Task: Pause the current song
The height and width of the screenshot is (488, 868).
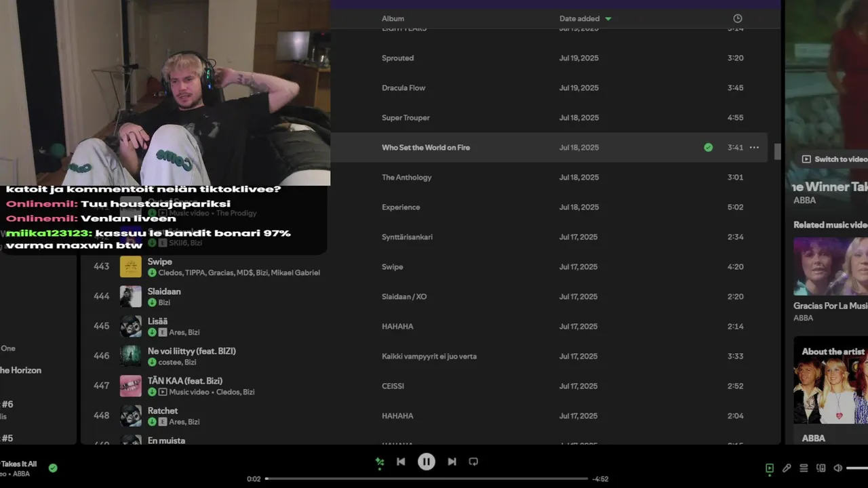Action: tap(426, 462)
